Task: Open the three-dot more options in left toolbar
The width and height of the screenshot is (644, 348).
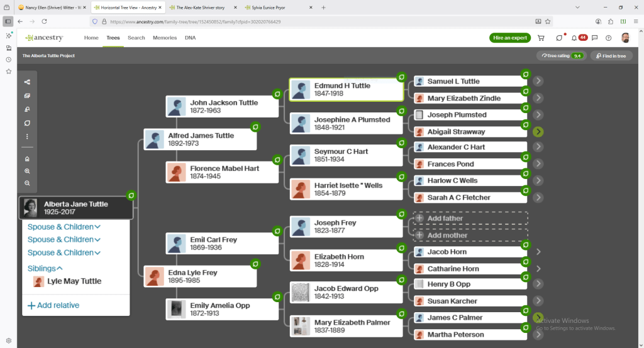Action: [x=27, y=136]
